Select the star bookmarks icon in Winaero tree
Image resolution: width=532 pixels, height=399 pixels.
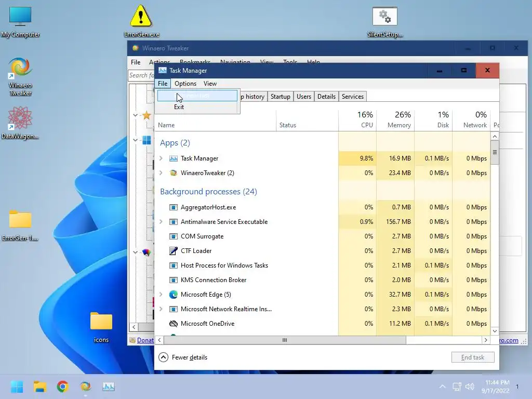click(147, 115)
